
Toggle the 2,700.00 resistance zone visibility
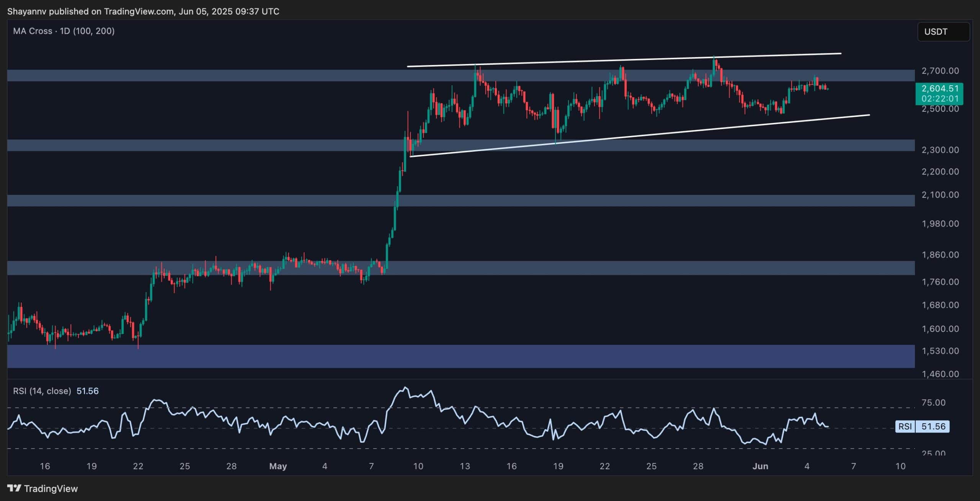coord(459,75)
